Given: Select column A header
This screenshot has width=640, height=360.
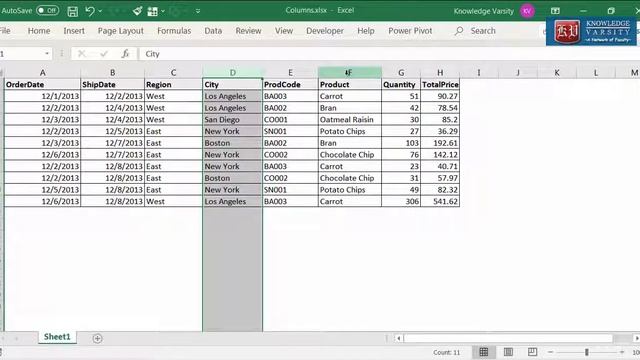Looking at the screenshot, I should point(42,73).
